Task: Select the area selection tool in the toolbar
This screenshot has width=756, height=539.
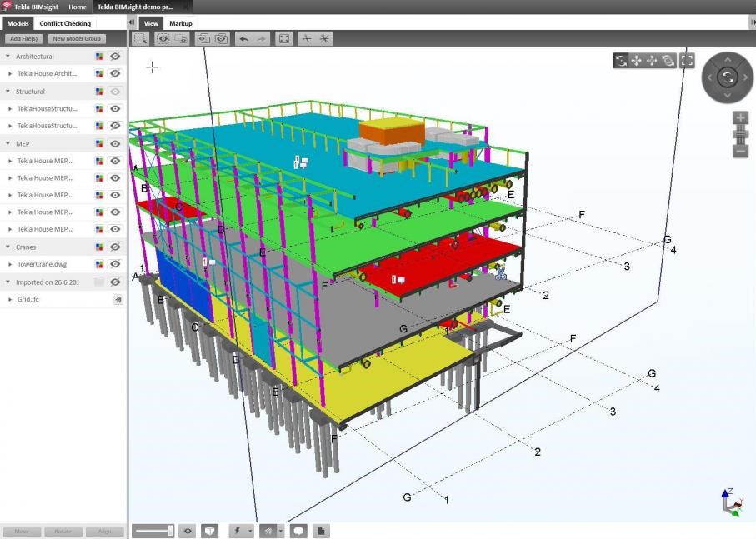Action: pos(140,39)
